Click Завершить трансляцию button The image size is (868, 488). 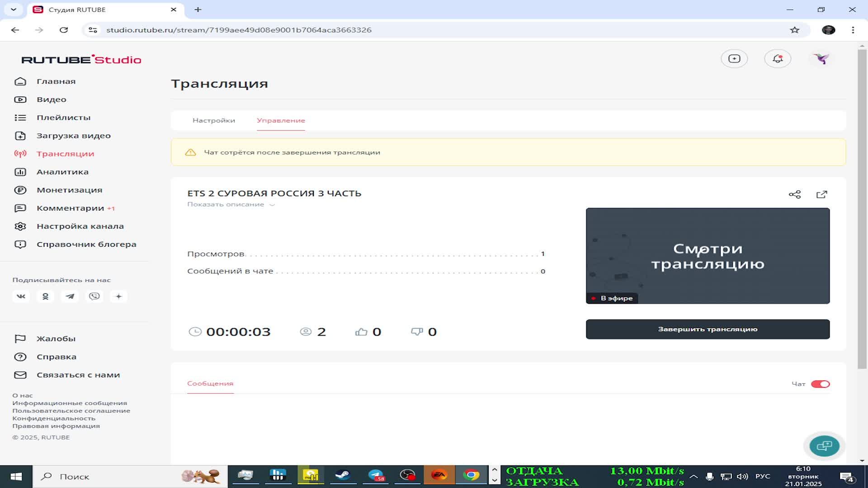[708, 329]
